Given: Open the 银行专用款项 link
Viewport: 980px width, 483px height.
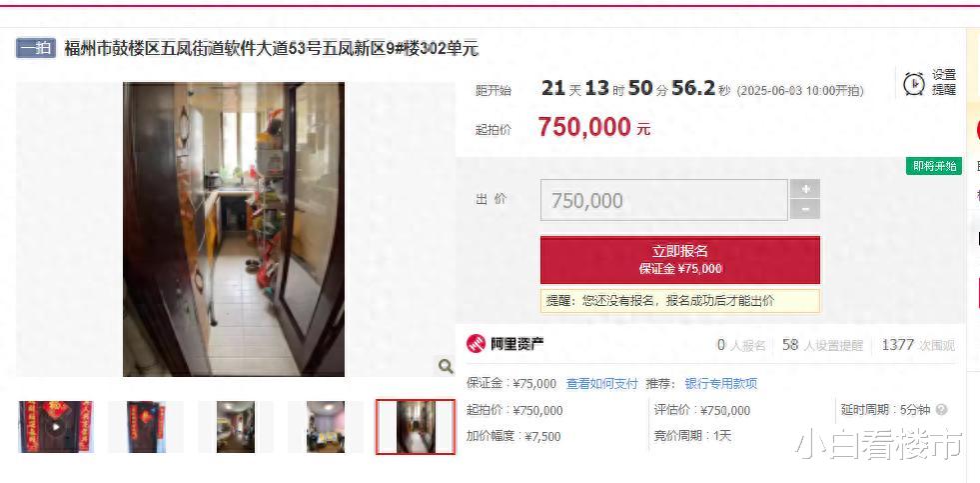Looking at the screenshot, I should click(x=720, y=384).
